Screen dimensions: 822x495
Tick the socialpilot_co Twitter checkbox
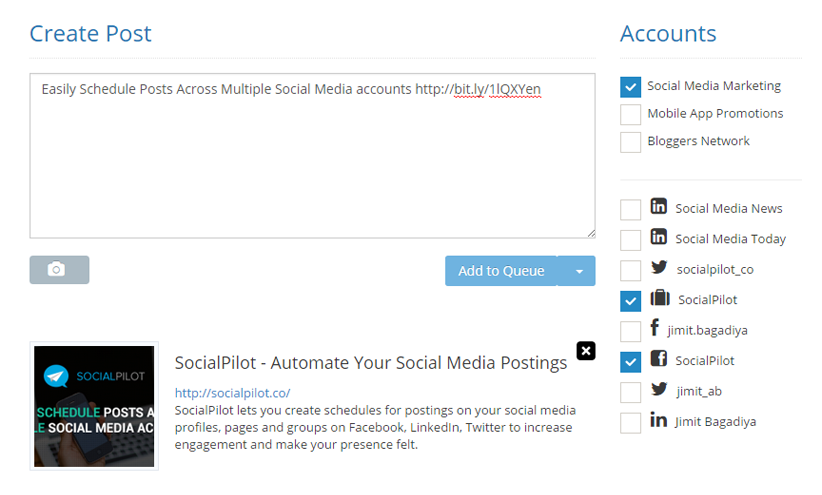pyautogui.click(x=630, y=271)
